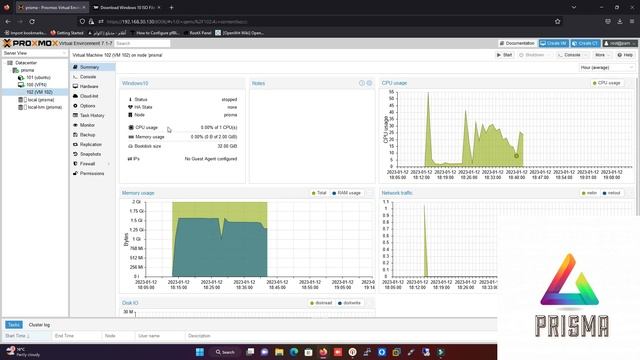Screen dimensions: 640x360
Task: Toggle netout legend in Network traffic
Action: [611, 193]
